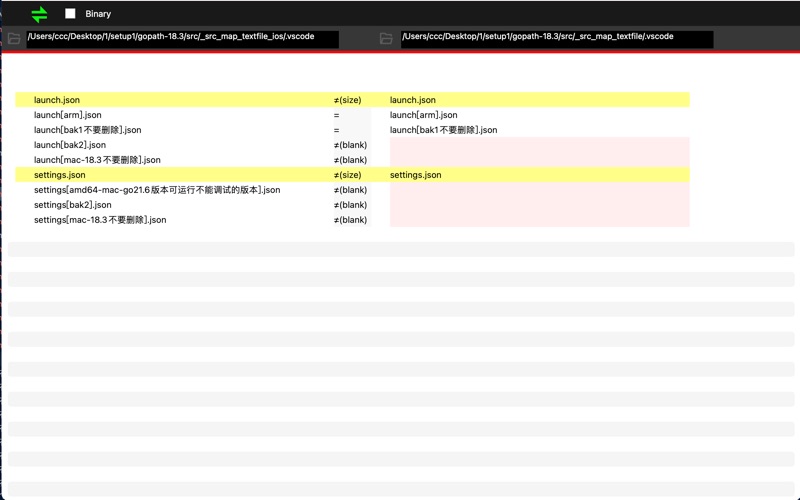Image resolution: width=800 pixels, height=500 pixels.
Task: Select settings[bak2].json in the left pane
Action: (x=73, y=205)
